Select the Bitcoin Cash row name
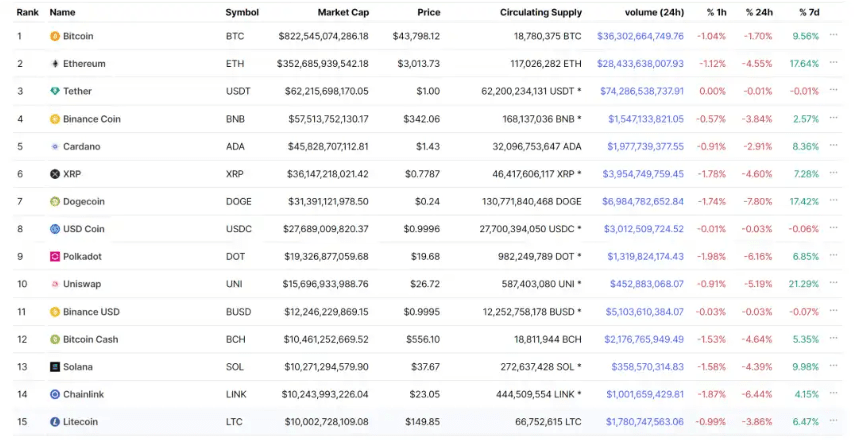 tap(90, 340)
